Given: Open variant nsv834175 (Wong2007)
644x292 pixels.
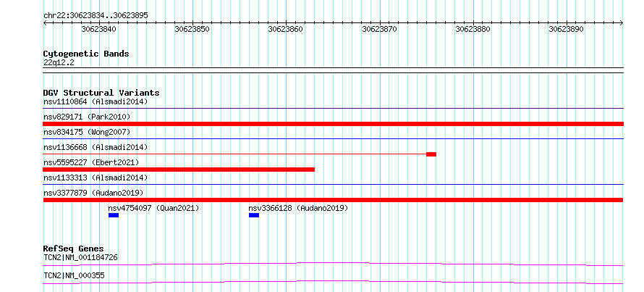Looking at the screenshot, I should [x=87, y=132].
